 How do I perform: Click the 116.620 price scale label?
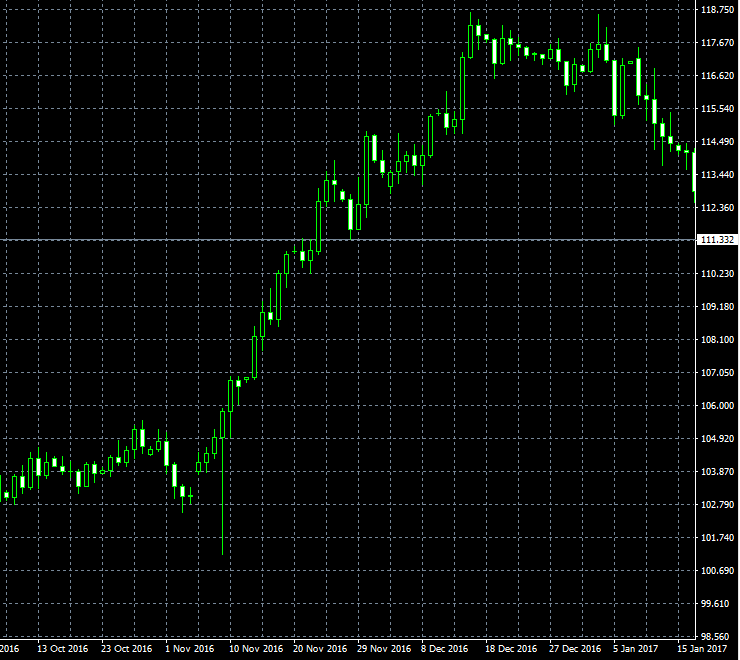[x=717, y=76]
